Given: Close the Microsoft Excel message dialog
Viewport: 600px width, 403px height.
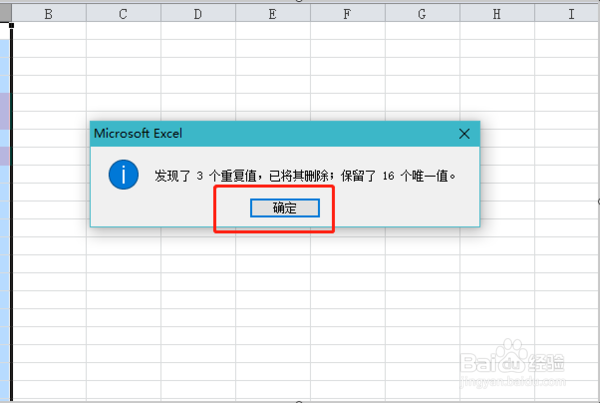Looking at the screenshot, I should point(464,134).
